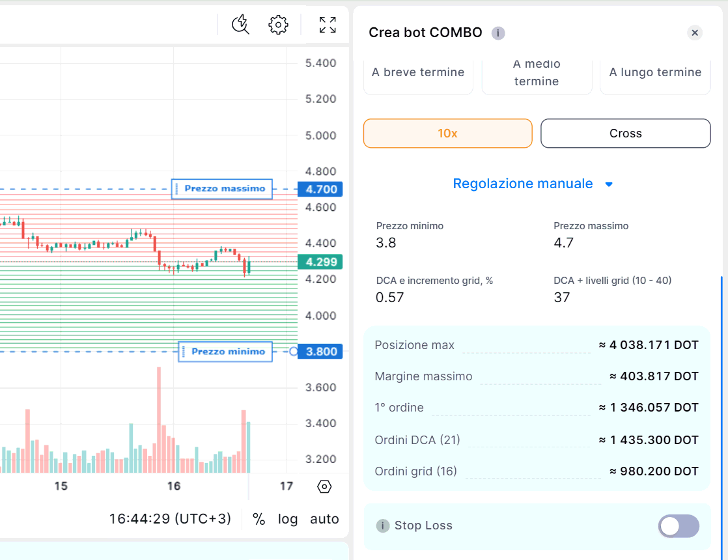This screenshot has width=728, height=560.
Task: Click the Prezzo minimo drag handle
Action: (x=184, y=352)
